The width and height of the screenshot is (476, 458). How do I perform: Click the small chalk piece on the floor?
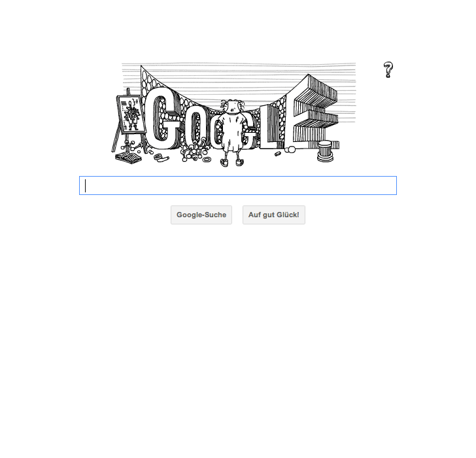(x=277, y=154)
